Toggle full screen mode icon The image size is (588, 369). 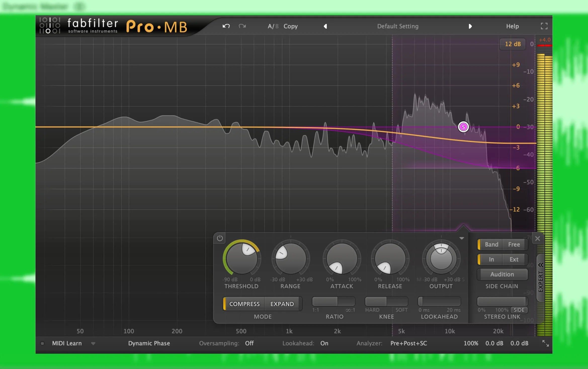544,26
